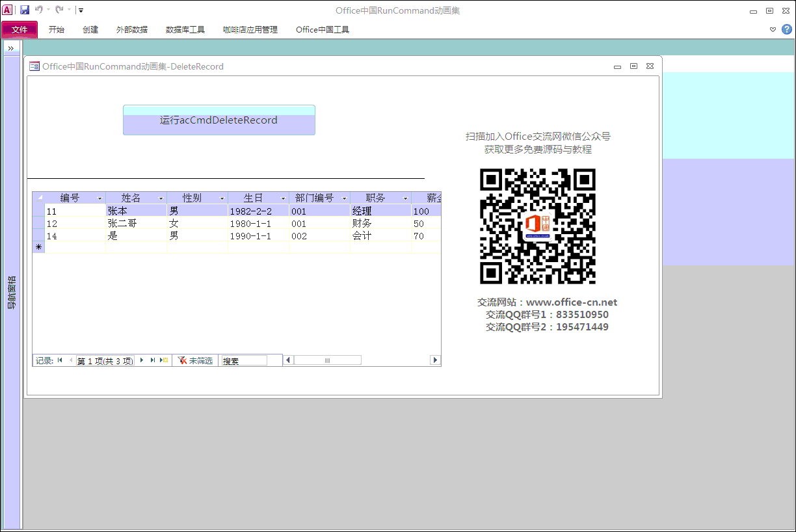Click the current record number box
Viewport: 796px width, 532px height.
click(x=105, y=360)
